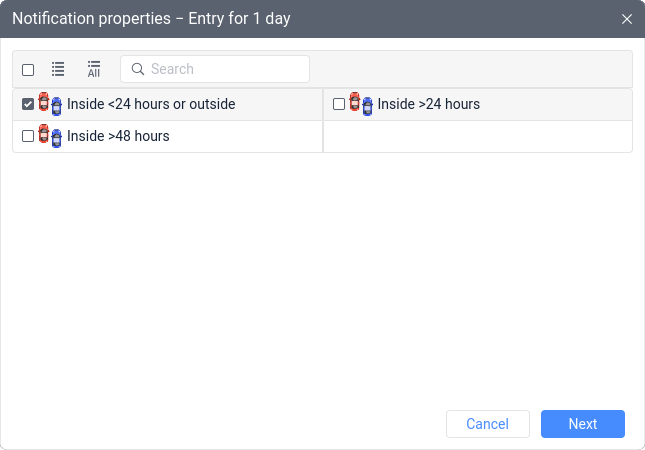Toggle the select-all checkbox in toolbar
Screen dimensions: 645x450
[28, 70]
